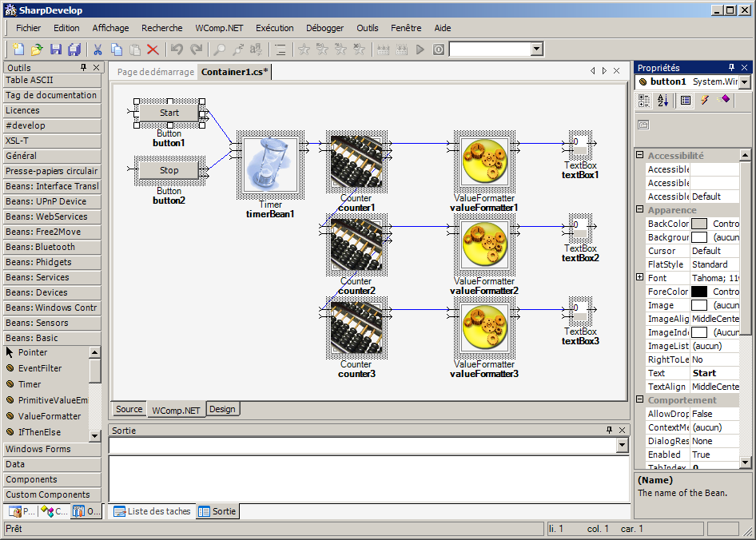
Task: Click the Start button on the canvas
Action: point(169,113)
